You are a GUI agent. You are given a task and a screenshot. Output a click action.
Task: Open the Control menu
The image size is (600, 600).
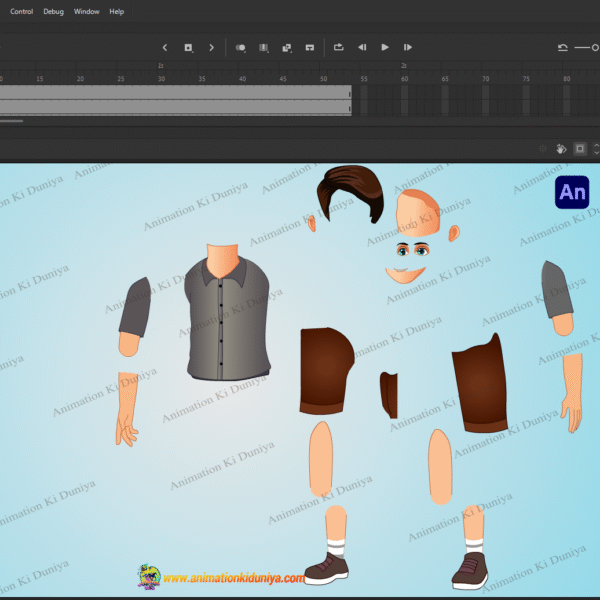pyautogui.click(x=21, y=11)
